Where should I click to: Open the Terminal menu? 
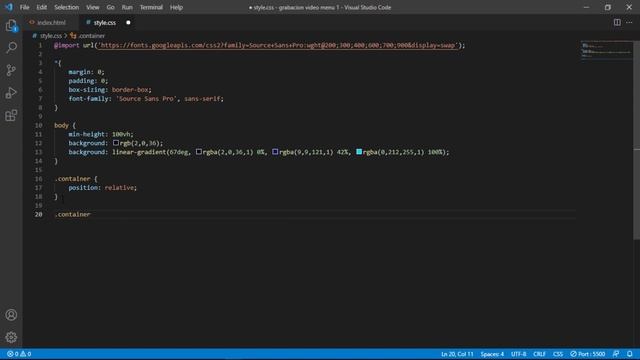151,7
